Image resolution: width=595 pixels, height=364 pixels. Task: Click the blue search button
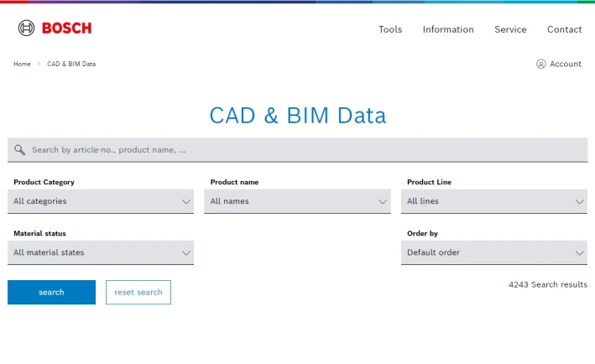tap(51, 293)
